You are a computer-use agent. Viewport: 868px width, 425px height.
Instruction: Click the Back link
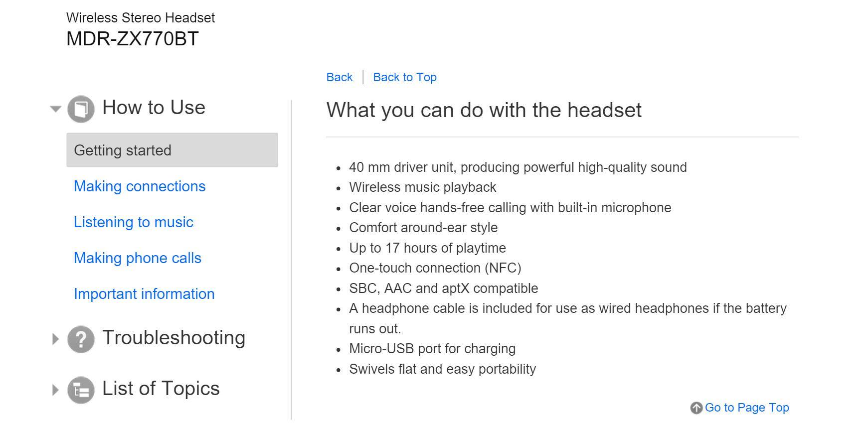pyautogui.click(x=339, y=77)
